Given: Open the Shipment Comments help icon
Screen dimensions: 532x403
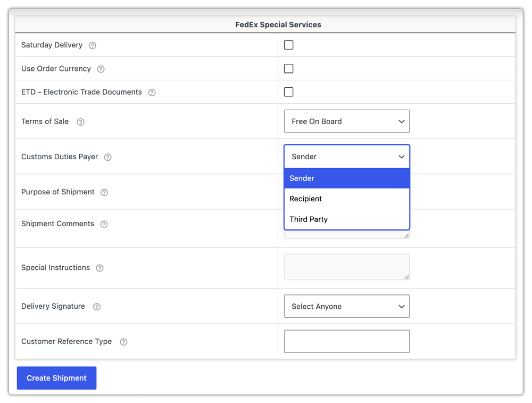Looking at the screenshot, I should [104, 224].
